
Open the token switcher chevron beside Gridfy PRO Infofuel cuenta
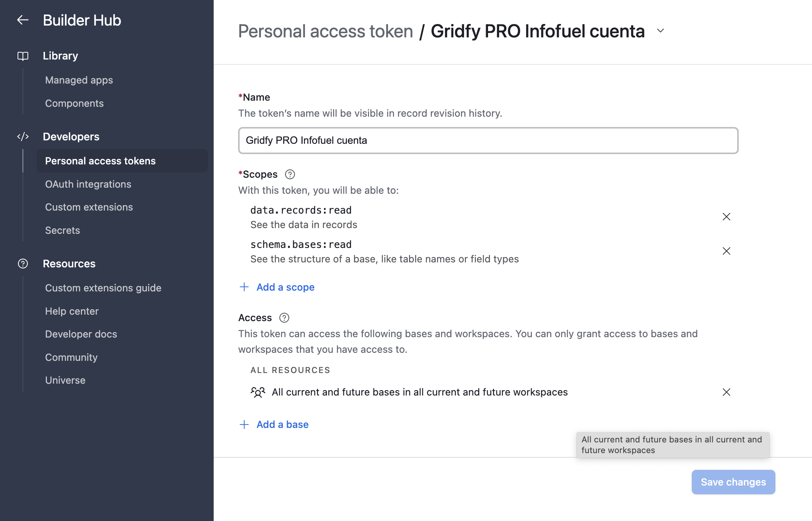click(x=660, y=32)
